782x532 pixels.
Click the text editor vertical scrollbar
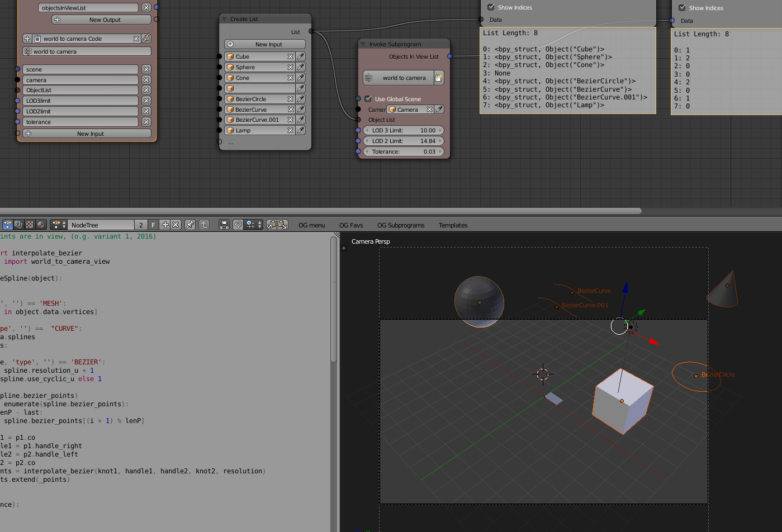coord(334,299)
